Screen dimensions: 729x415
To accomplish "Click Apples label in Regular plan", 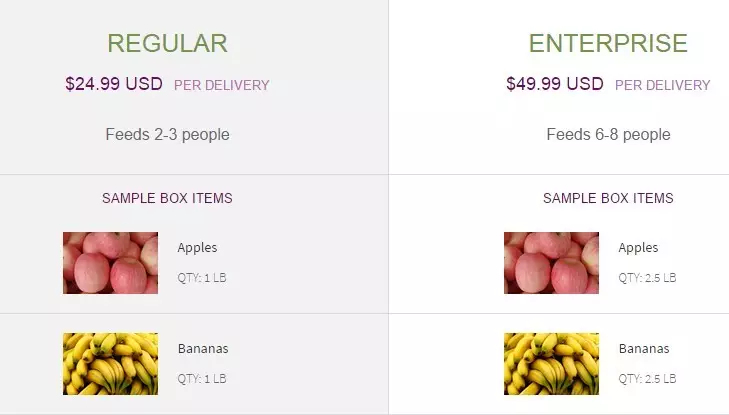I will pyautogui.click(x=197, y=248).
